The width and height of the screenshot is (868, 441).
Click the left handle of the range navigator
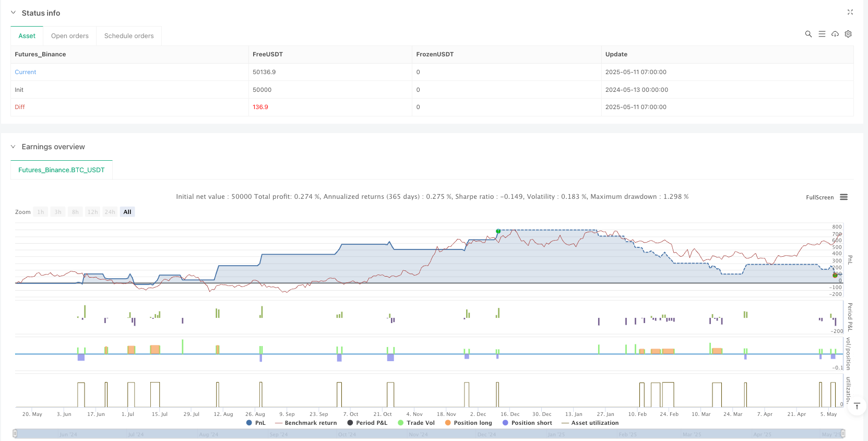[x=15, y=434]
